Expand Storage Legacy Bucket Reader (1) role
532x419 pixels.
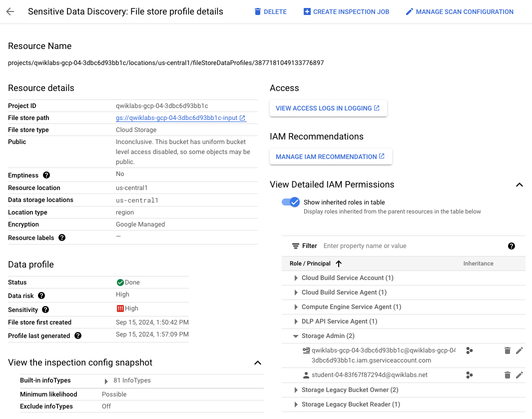tap(296, 404)
